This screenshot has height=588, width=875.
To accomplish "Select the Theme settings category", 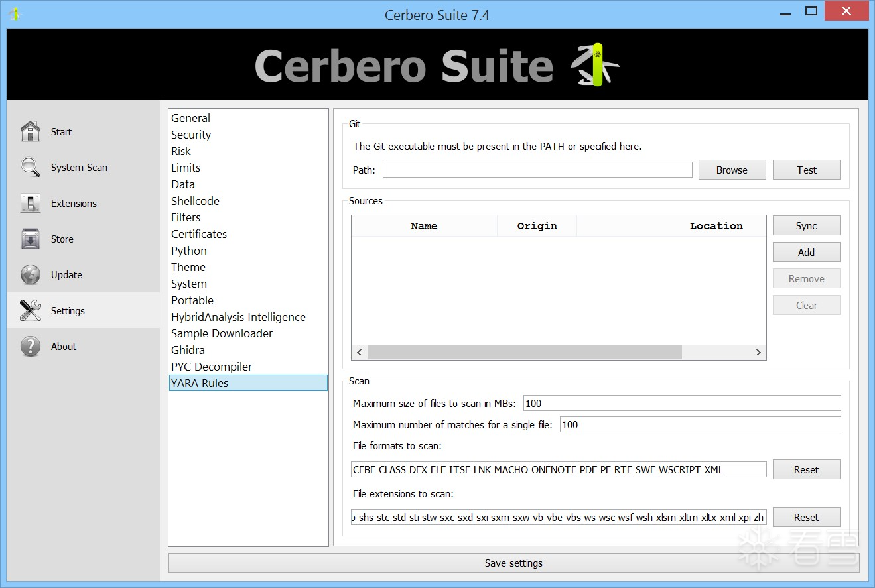I will point(248,267).
